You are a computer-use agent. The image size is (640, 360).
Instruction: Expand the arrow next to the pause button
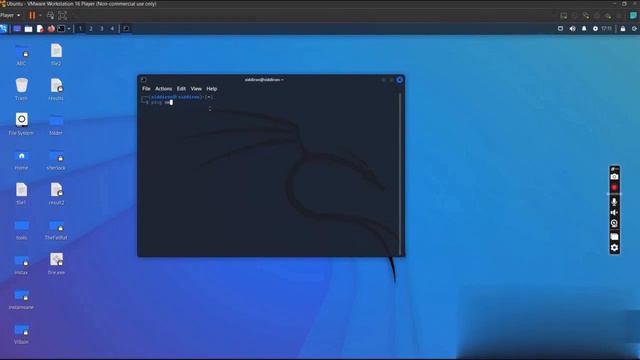(x=40, y=16)
